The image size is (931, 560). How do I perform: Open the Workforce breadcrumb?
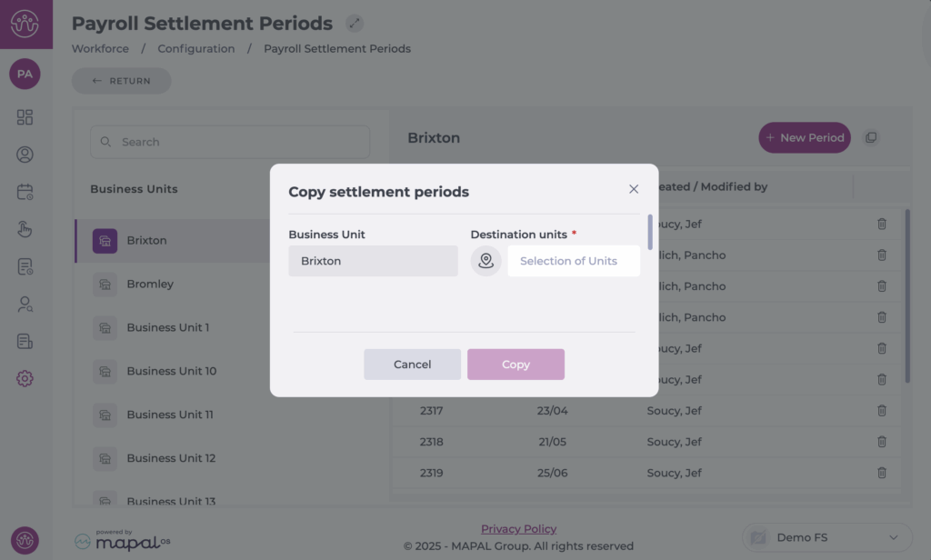100,49
